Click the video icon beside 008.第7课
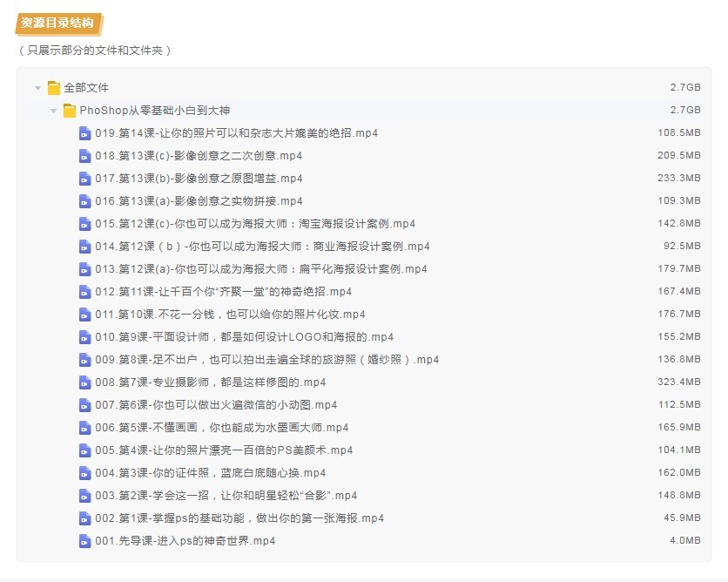728x582 pixels. click(x=85, y=382)
